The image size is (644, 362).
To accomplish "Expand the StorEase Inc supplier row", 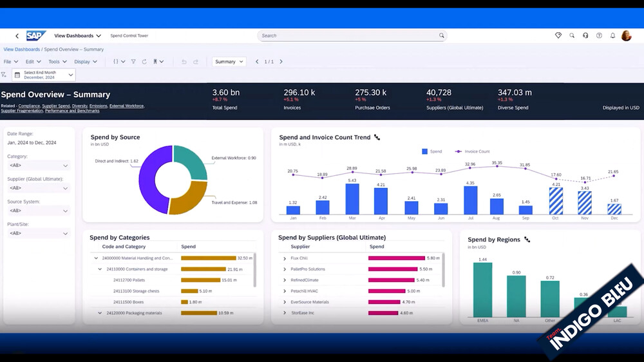I will pyautogui.click(x=285, y=313).
